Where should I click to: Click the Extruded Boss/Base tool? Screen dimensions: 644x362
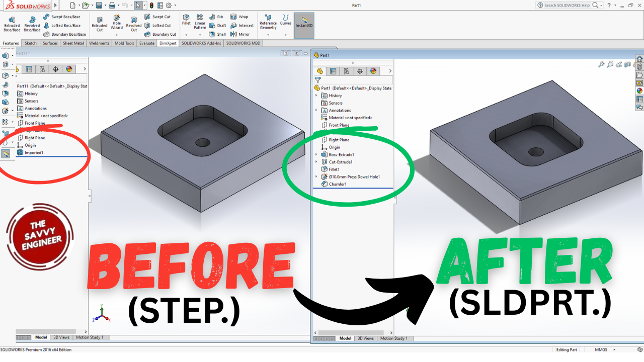click(x=12, y=23)
